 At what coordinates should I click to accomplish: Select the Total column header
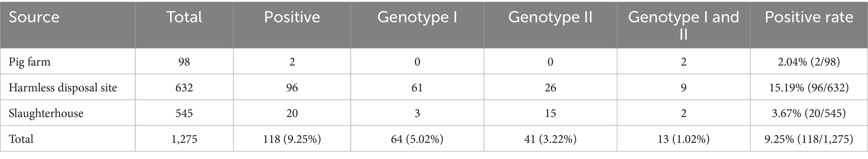[x=184, y=17]
